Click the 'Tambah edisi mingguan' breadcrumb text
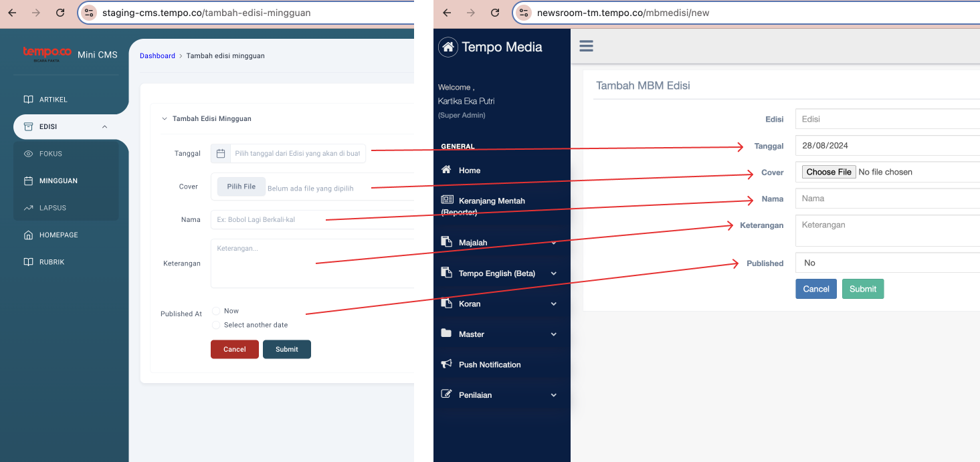 pyautogui.click(x=225, y=56)
